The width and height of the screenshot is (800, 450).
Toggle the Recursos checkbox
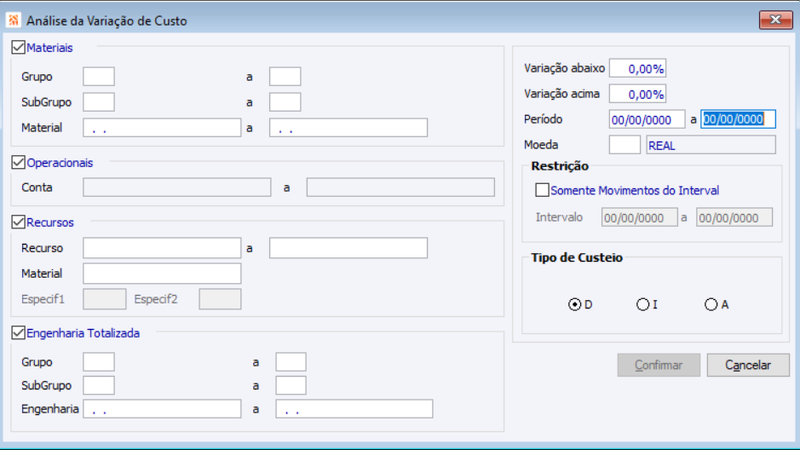pyautogui.click(x=18, y=222)
